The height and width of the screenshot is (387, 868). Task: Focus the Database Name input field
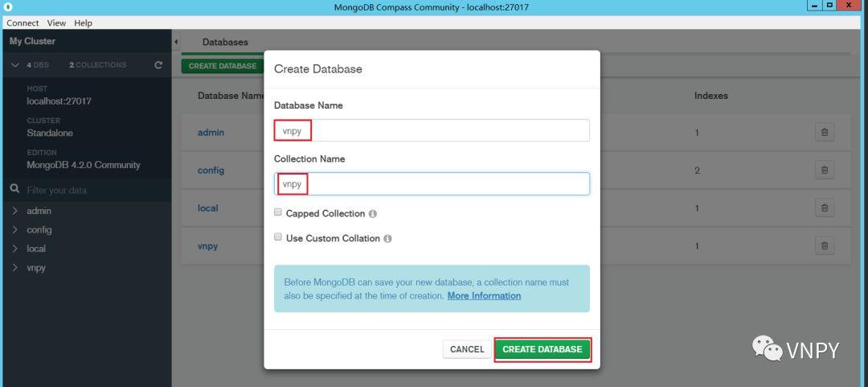[x=432, y=130]
